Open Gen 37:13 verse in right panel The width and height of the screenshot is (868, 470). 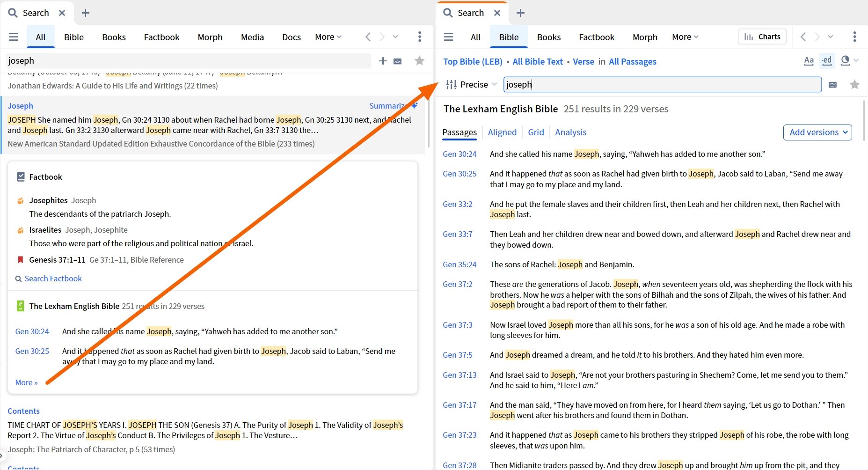coord(460,375)
